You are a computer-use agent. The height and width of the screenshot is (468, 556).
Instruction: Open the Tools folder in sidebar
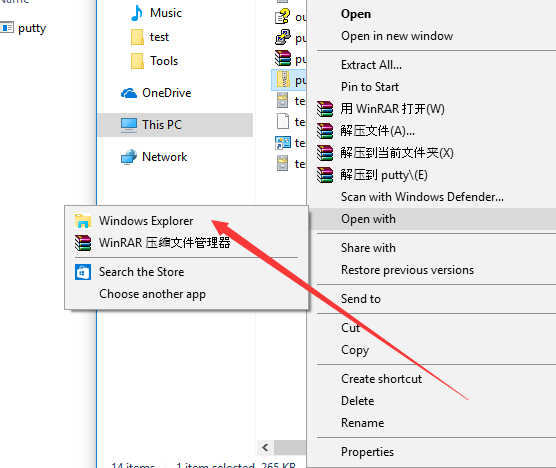154,61
